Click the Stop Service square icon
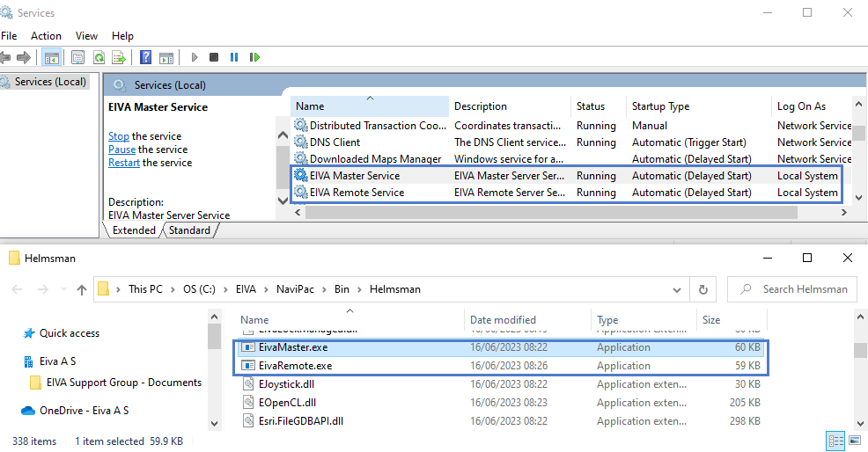This screenshot has height=452, width=868. (x=214, y=57)
